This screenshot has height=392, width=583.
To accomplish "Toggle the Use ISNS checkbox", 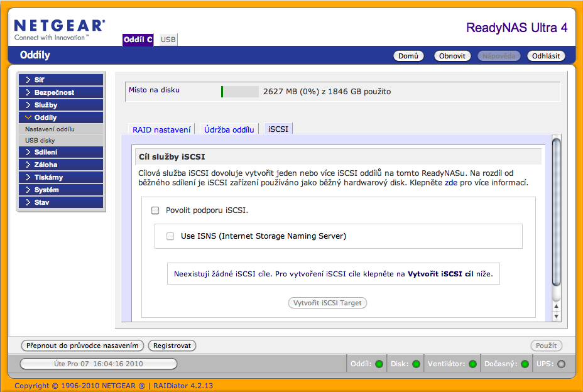I will 170,236.
